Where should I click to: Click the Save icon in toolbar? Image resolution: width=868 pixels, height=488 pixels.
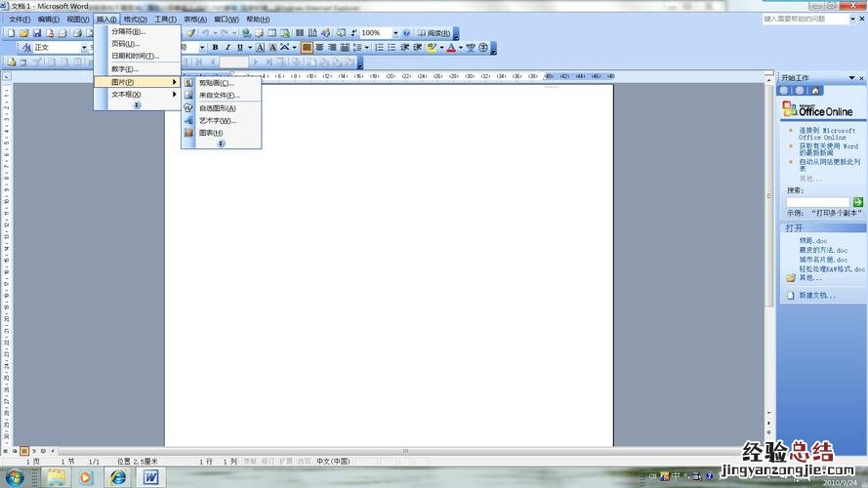pos(36,33)
